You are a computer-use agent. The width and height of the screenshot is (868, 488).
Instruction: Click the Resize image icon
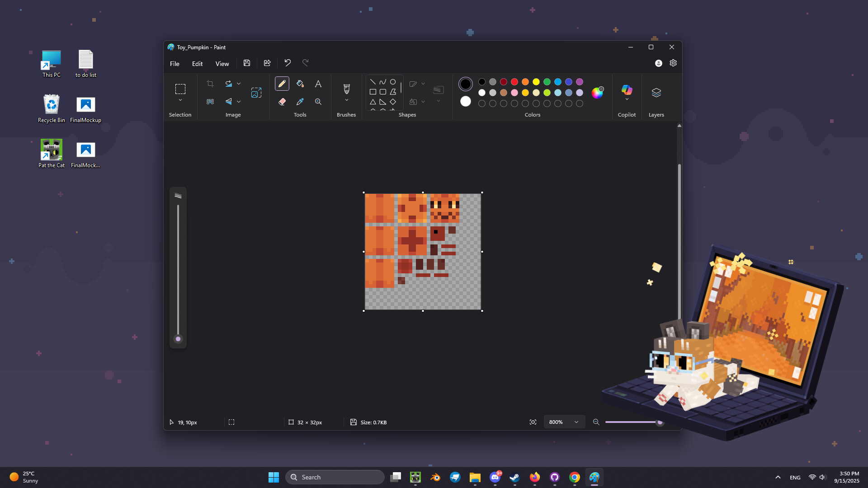256,92
